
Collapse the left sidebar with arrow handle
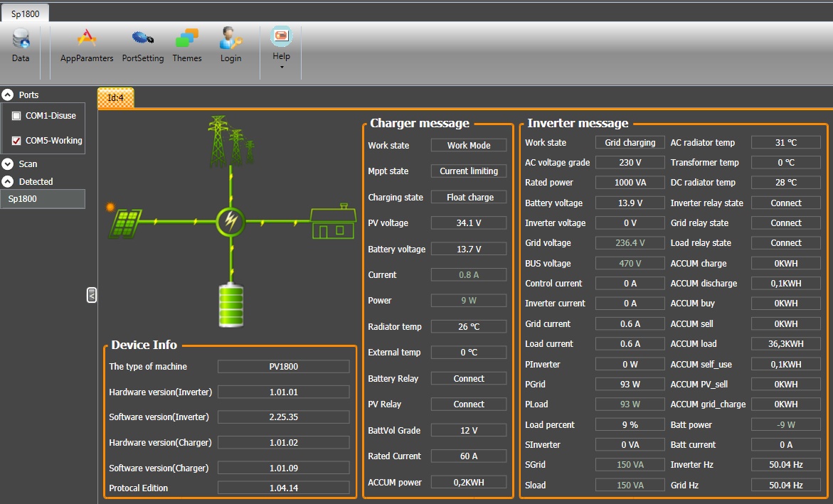(92, 294)
